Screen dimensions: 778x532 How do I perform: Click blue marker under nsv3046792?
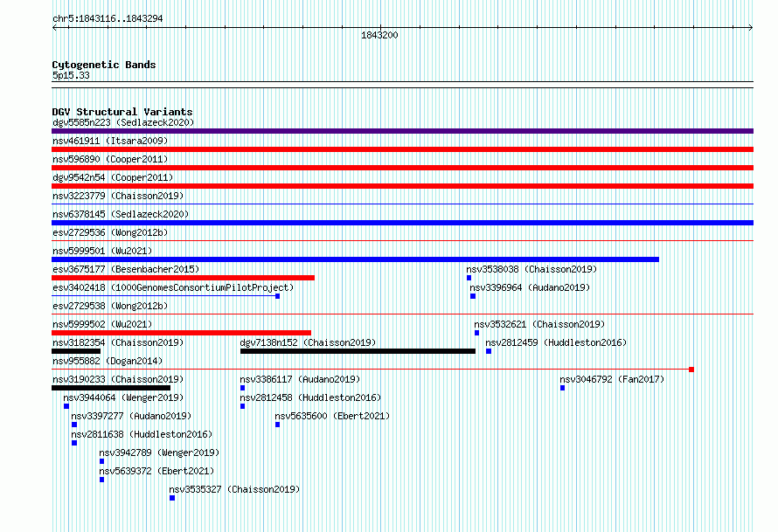tap(563, 388)
